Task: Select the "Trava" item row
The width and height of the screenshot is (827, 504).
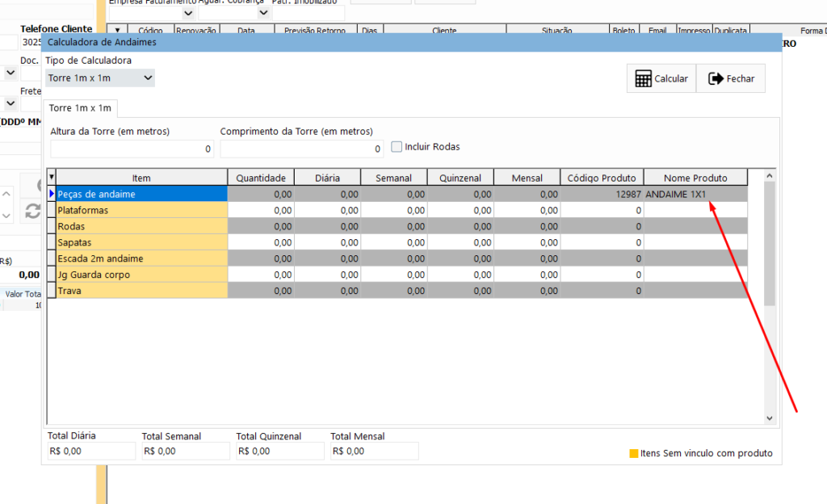Action: (x=142, y=291)
